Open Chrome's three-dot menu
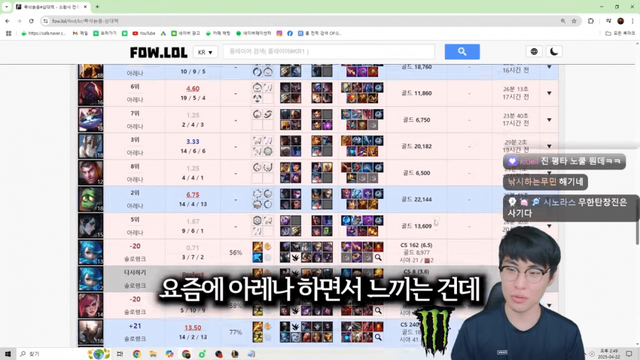The width and height of the screenshot is (640, 360). [x=633, y=21]
